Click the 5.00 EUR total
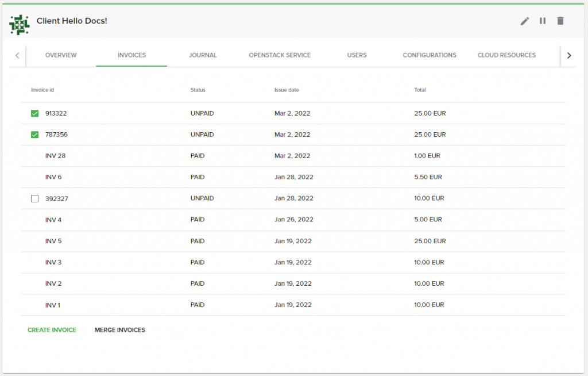 pos(428,220)
